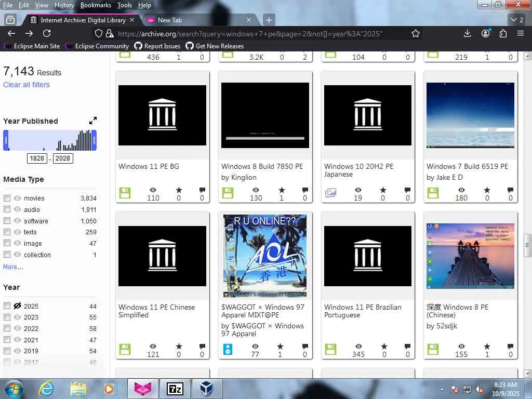The height and width of the screenshot is (399, 532).
Task: Open the Edit menu
Action: (23, 5)
